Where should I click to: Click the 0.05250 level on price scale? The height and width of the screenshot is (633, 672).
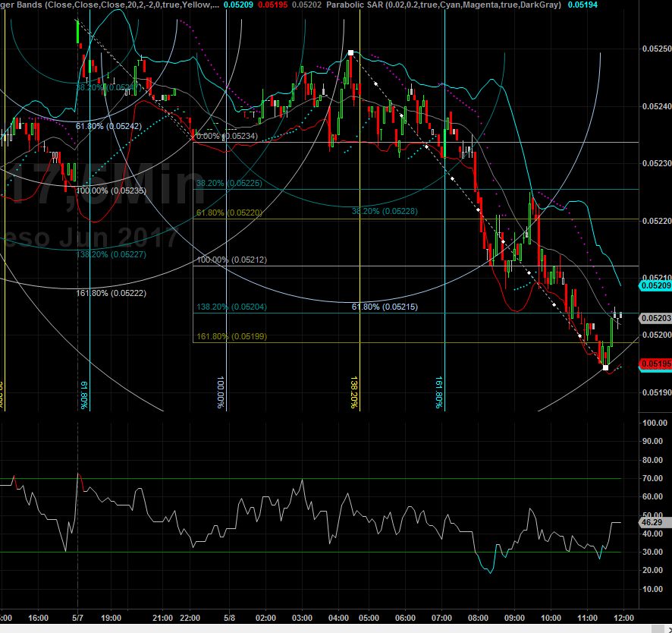point(655,49)
